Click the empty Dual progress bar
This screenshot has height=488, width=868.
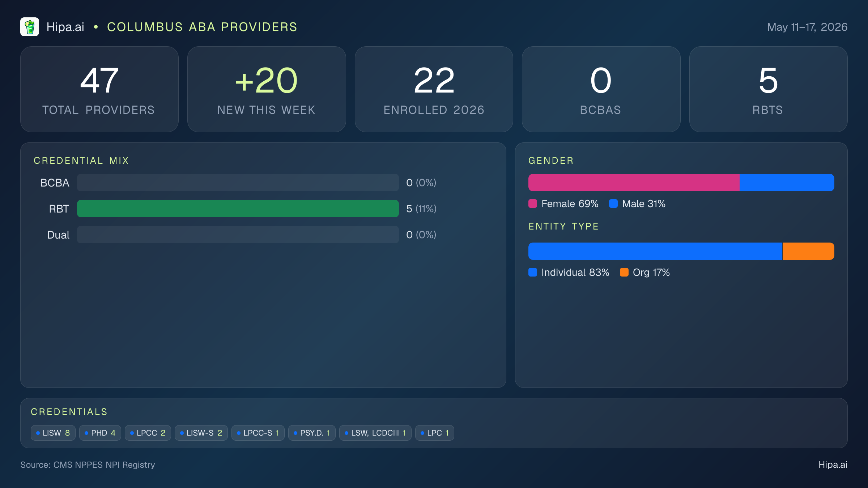(238, 235)
